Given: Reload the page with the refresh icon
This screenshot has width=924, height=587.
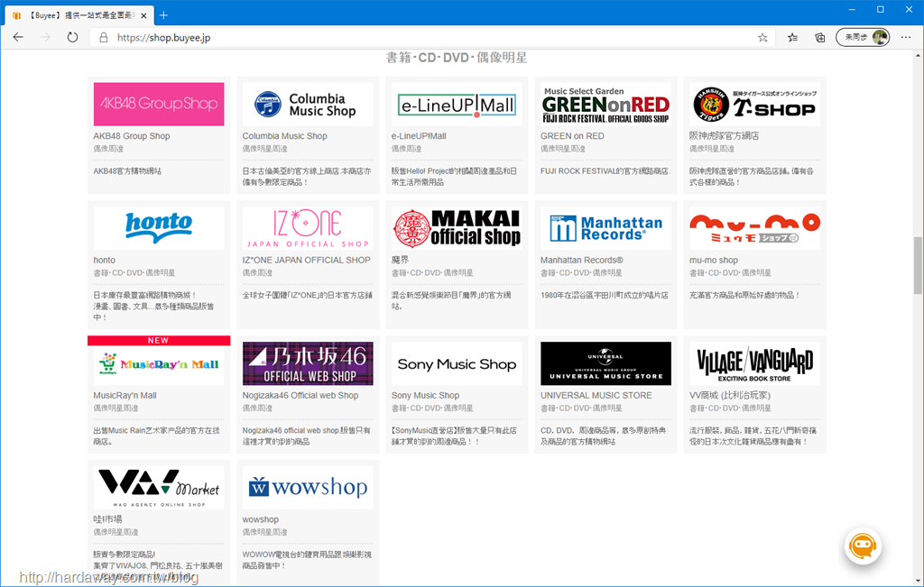Looking at the screenshot, I should click(x=72, y=37).
